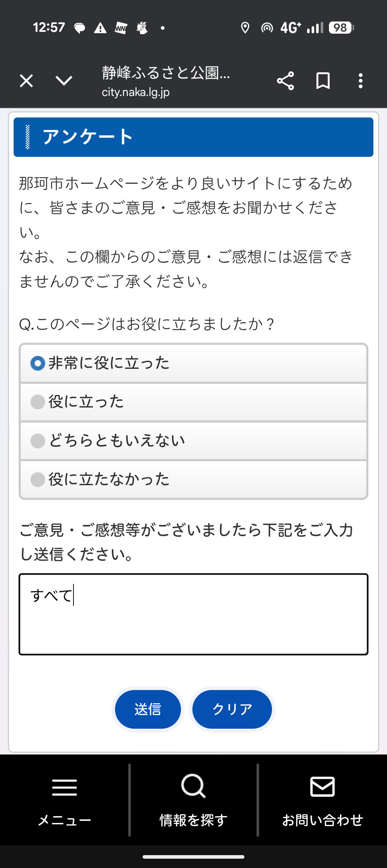Screen dimensions: 387x868
Task: Select the 役に立った radio option
Action: tap(38, 402)
